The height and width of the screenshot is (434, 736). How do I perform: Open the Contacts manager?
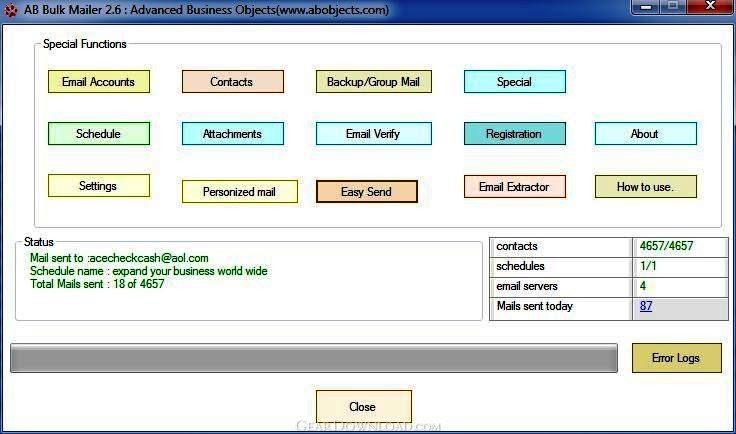(233, 82)
